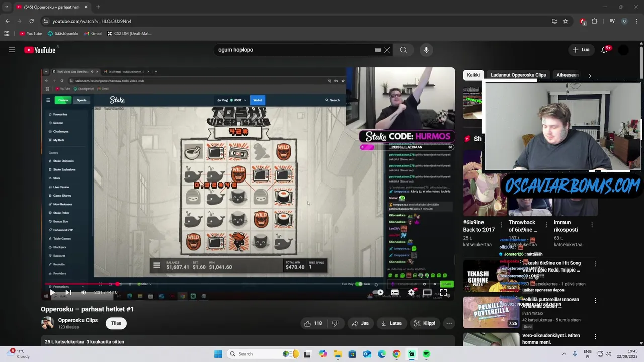Open Chrome extensions puzzle icon
The image size is (644, 362).
tap(595, 21)
